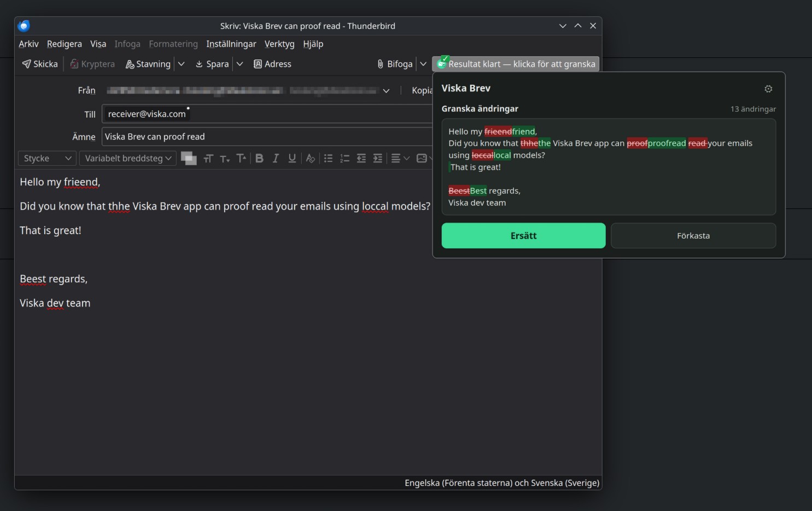Click the remove text formatting icon

[x=310, y=158]
